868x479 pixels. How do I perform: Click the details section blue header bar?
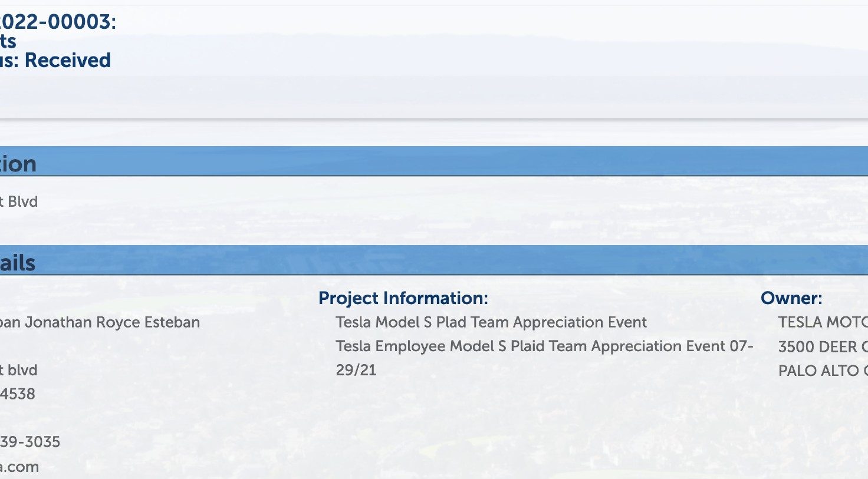coord(434,260)
